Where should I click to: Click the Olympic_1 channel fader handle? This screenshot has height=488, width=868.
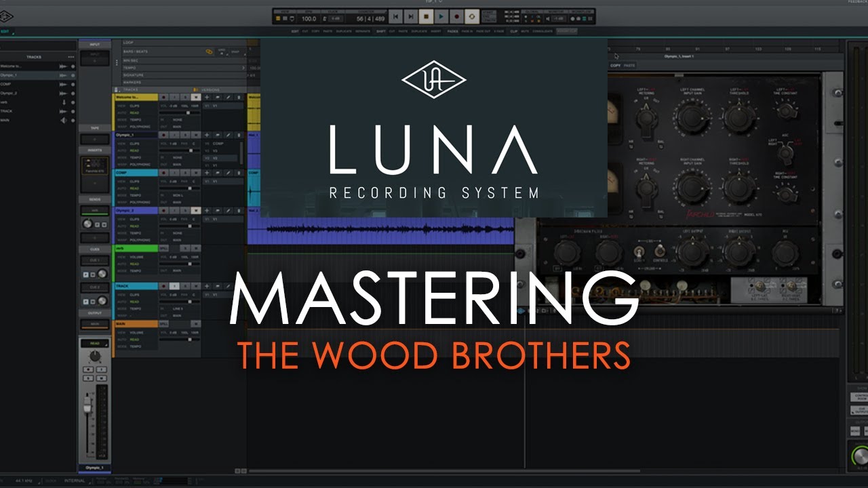87,405
